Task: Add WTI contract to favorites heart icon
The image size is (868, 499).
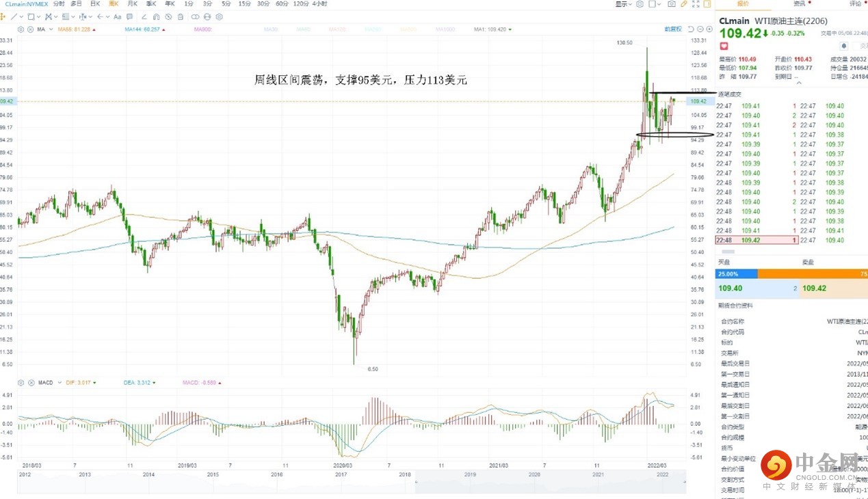Action: pyautogui.click(x=723, y=46)
